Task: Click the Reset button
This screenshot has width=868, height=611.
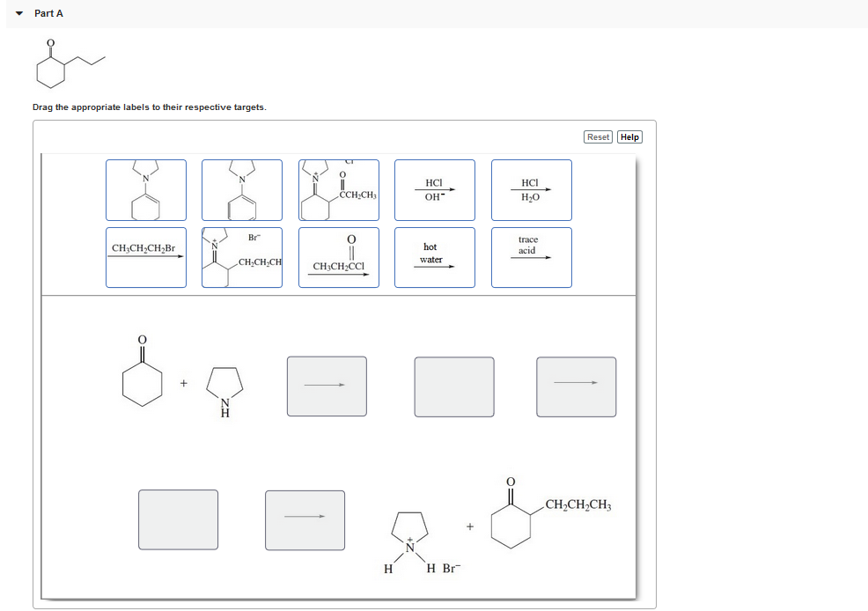Action: click(x=598, y=136)
